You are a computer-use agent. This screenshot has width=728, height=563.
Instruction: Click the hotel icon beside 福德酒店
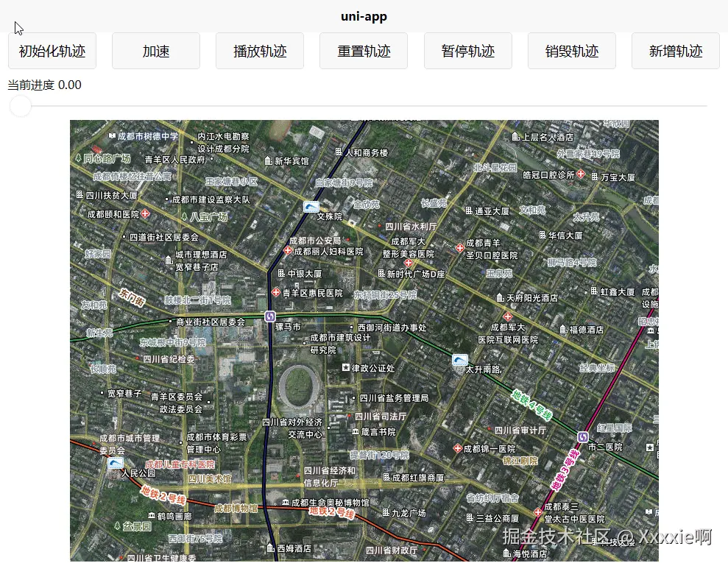pyautogui.click(x=563, y=329)
